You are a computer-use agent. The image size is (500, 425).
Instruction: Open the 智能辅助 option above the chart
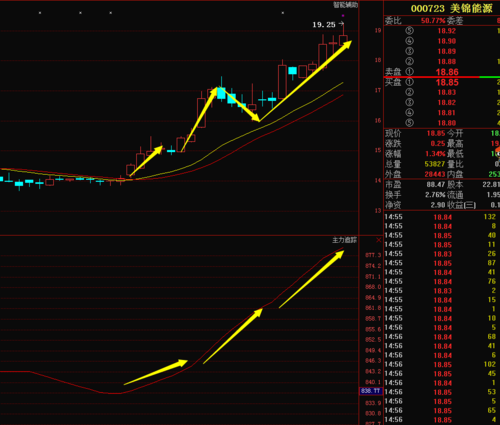click(345, 5)
